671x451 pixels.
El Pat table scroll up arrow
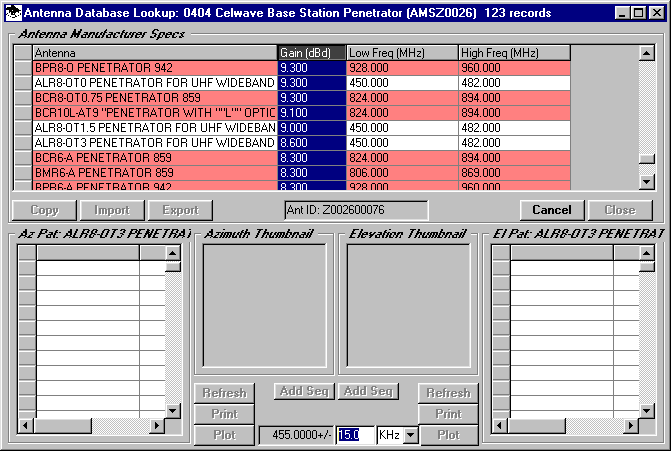click(647, 253)
